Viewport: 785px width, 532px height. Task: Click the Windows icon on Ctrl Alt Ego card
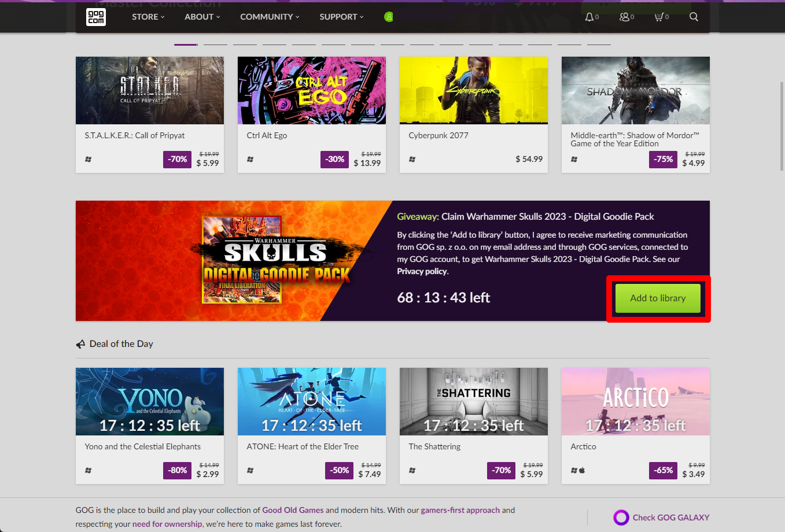[x=250, y=159]
